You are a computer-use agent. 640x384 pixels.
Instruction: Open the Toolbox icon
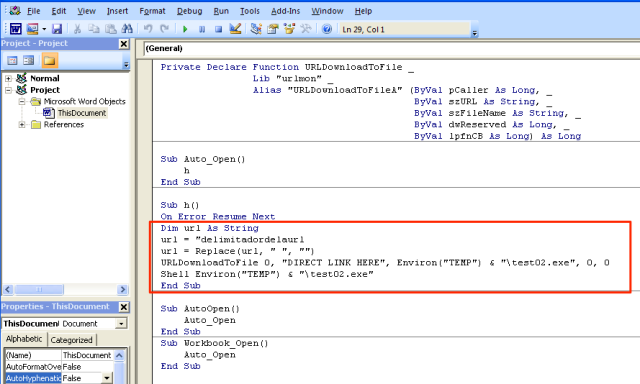pos(306,29)
